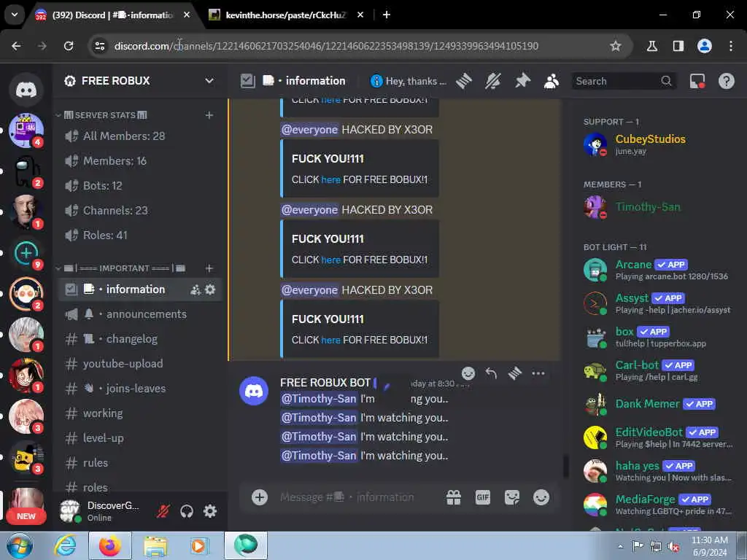Click the All Members: 28 voice channel
The width and height of the screenshot is (747, 560).
(141, 136)
